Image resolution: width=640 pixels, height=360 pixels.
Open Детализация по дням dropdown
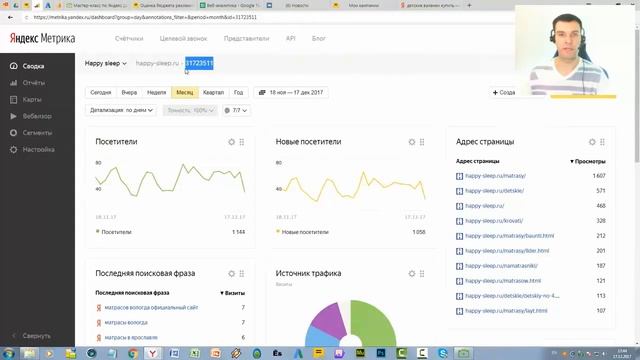coord(121,110)
